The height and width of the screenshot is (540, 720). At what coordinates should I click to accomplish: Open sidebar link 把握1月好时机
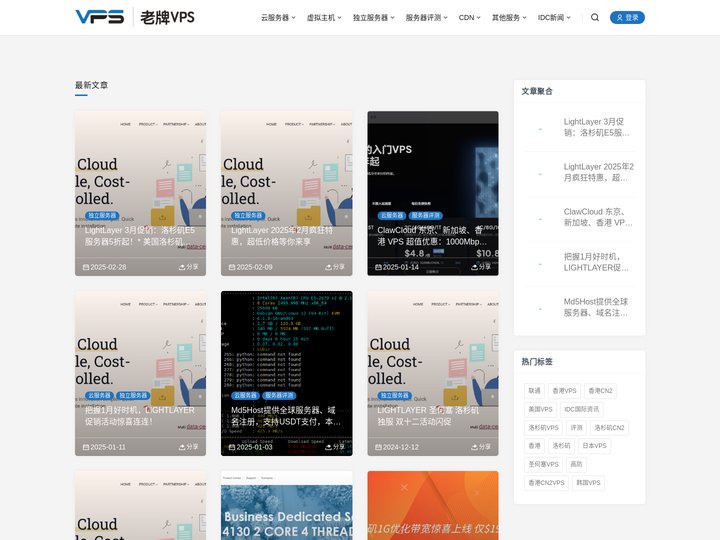click(x=596, y=262)
